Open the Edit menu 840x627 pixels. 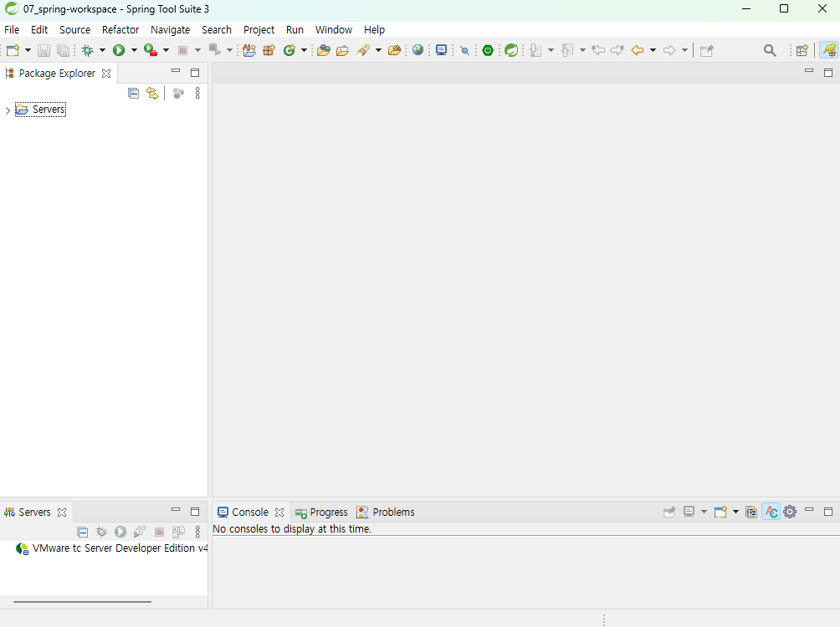point(39,30)
